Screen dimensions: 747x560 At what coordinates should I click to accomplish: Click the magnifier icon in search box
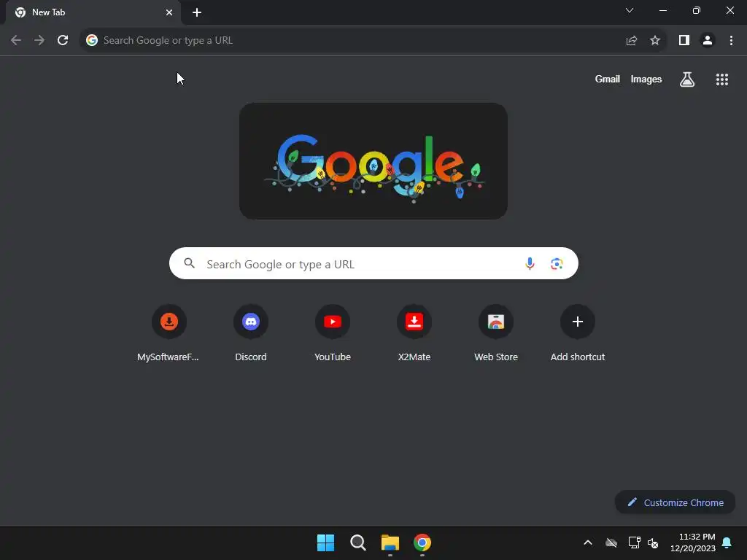tap(189, 262)
